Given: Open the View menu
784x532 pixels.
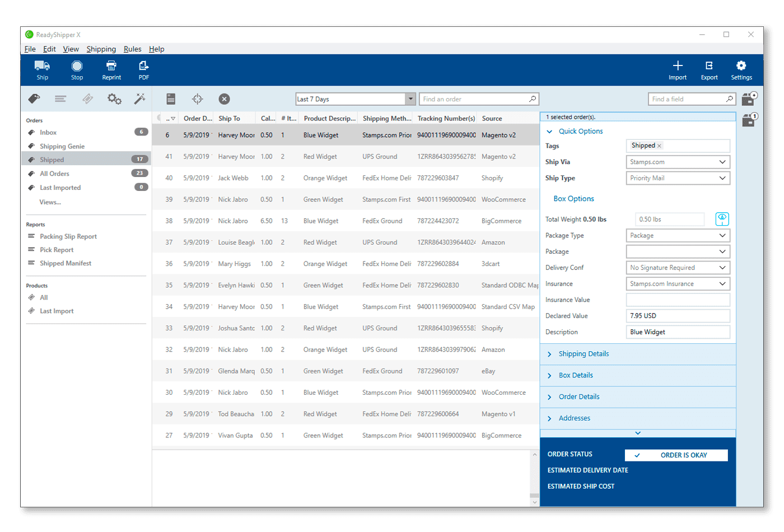Looking at the screenshot, I should click(x=71, y=49).
